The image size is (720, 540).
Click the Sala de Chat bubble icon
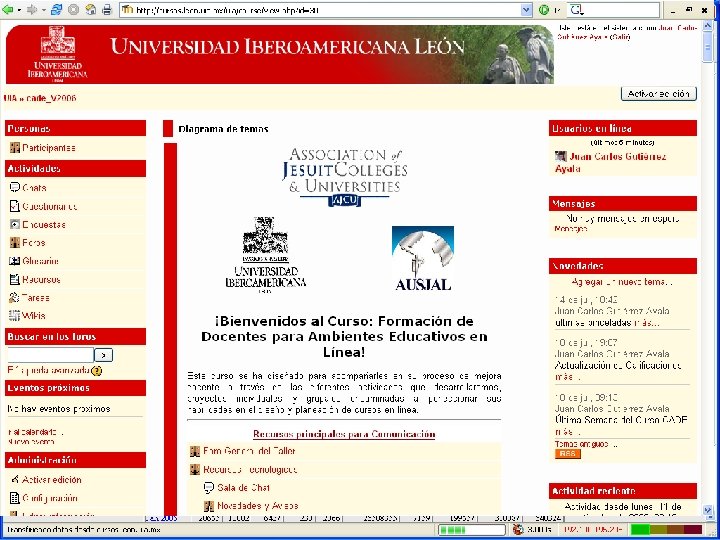click(209, 488)
